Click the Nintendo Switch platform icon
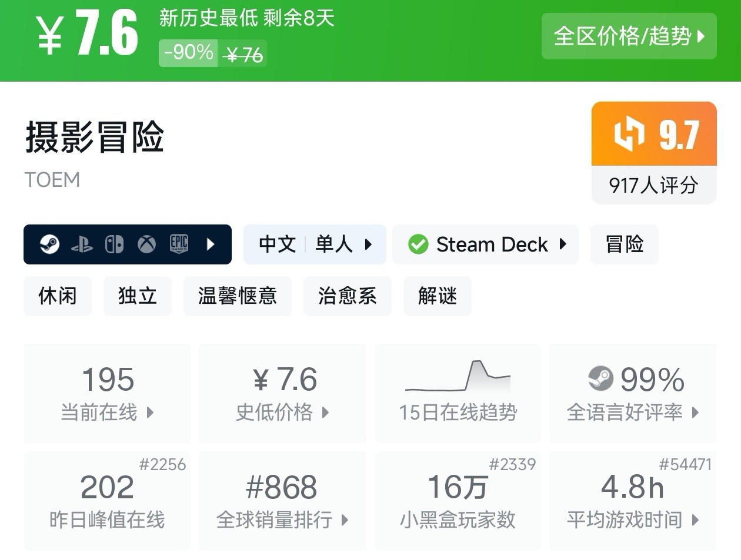The image size is (741, 560). 114,244
